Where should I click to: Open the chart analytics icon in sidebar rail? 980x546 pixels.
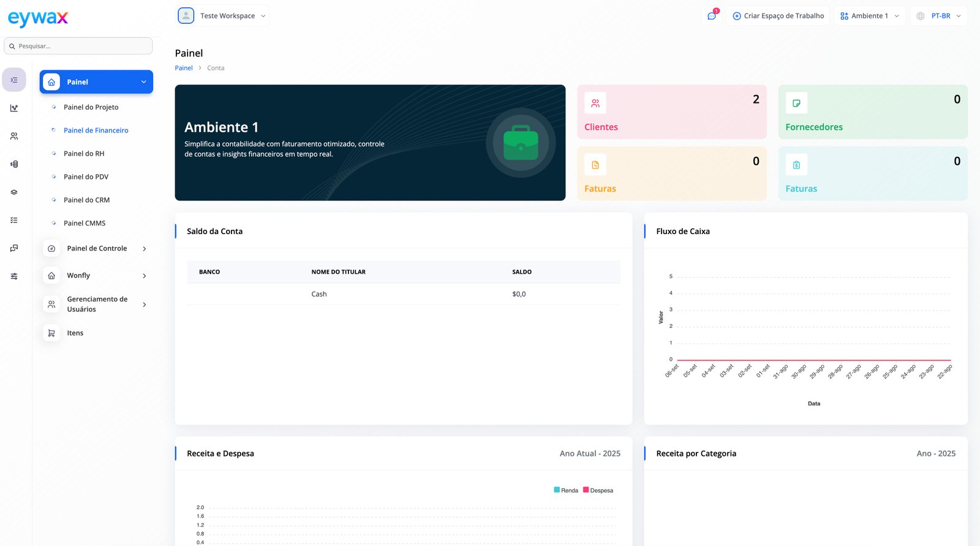click(14, 108)
